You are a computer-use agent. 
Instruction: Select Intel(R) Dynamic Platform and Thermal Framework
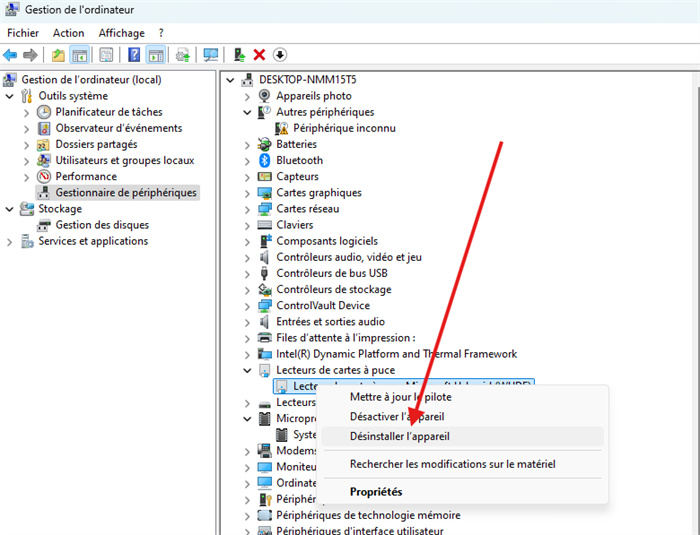(x=396, y=354)
